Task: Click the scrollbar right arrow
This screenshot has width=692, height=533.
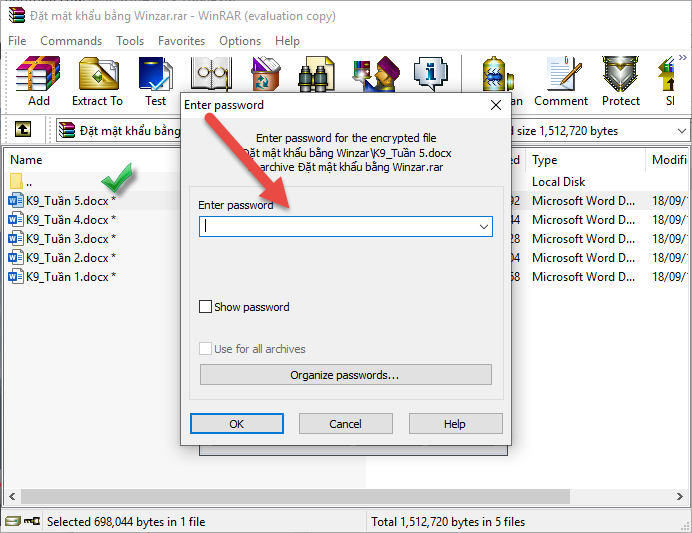Action: click(680, 496)
